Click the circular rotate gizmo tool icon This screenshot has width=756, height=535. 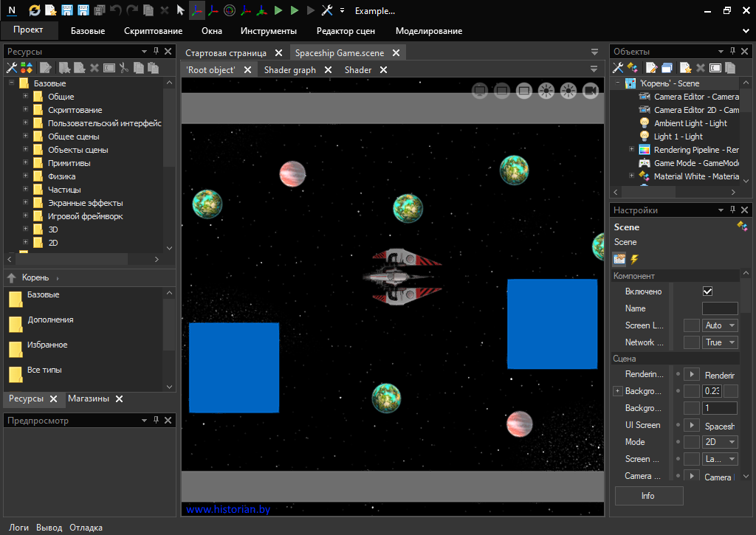coord(229,10)
